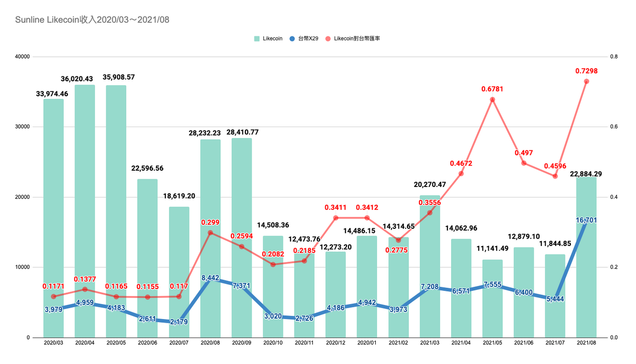Click the bar value label 12,879.10

click(x=524, y=236)
